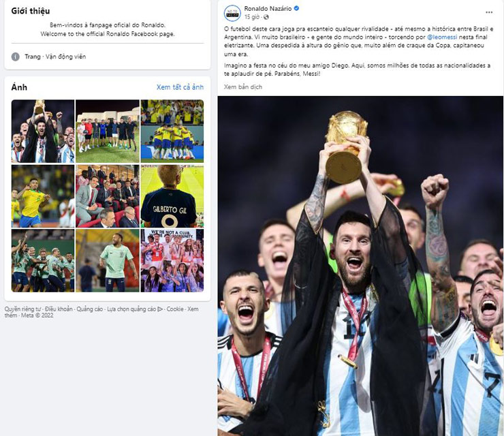Open Ronaldo Nazário page name link
The width and height of the screenshot is (504, 436).
pyautogui.click(x=268, y=9)
